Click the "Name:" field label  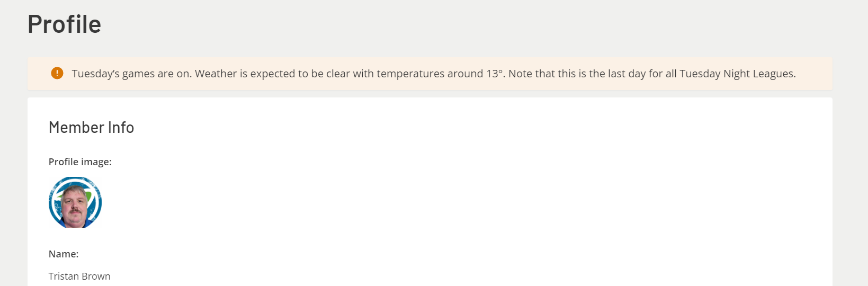click(64, 254)
